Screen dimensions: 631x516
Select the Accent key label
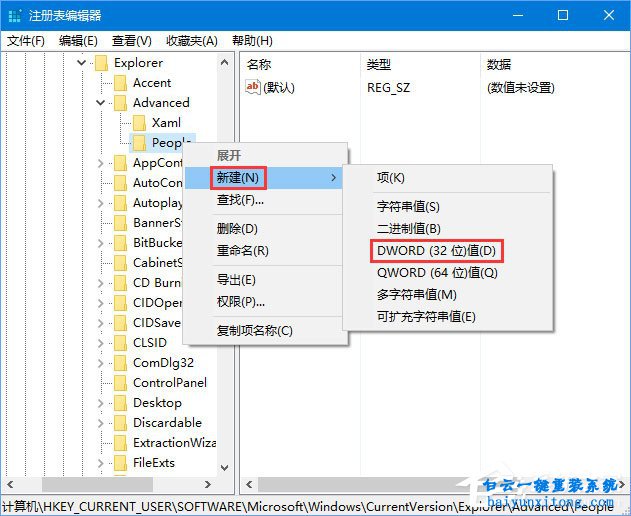[152, 83]
